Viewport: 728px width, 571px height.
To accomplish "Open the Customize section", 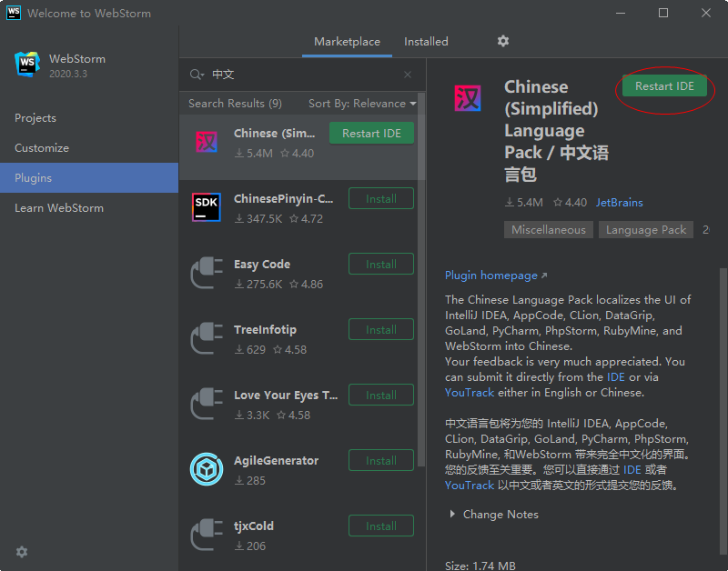I will click(89, 148).
